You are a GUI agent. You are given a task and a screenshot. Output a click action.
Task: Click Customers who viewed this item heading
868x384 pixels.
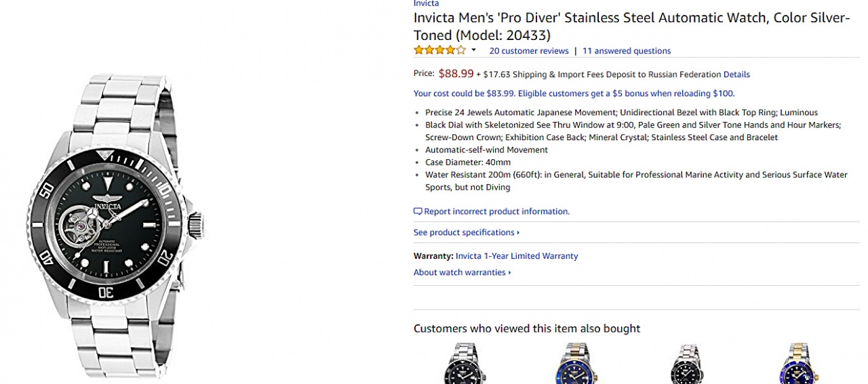pyautogui.click(x=527, y=328)
